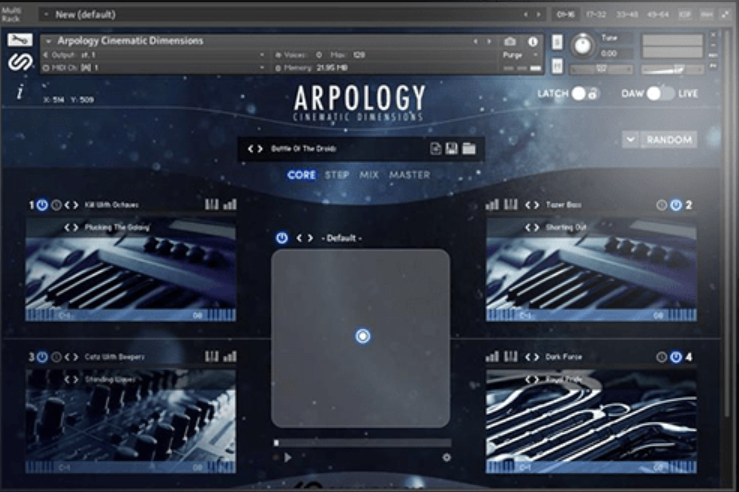Click the new preset page icon
Image resolution: width=739 pixels, height=492 pixels.
[436, 148]
